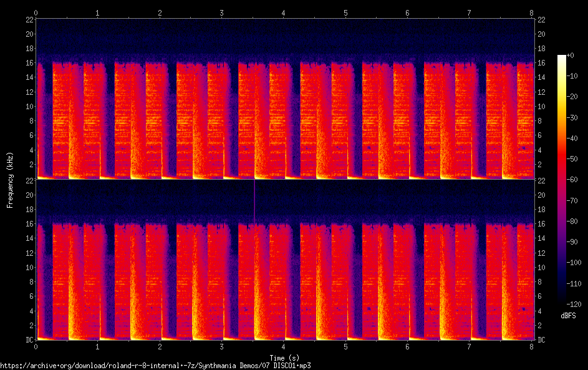Click the "-50" value on dBFS scale
Viewport: 588px width, 370px height.
click(572, 158)
